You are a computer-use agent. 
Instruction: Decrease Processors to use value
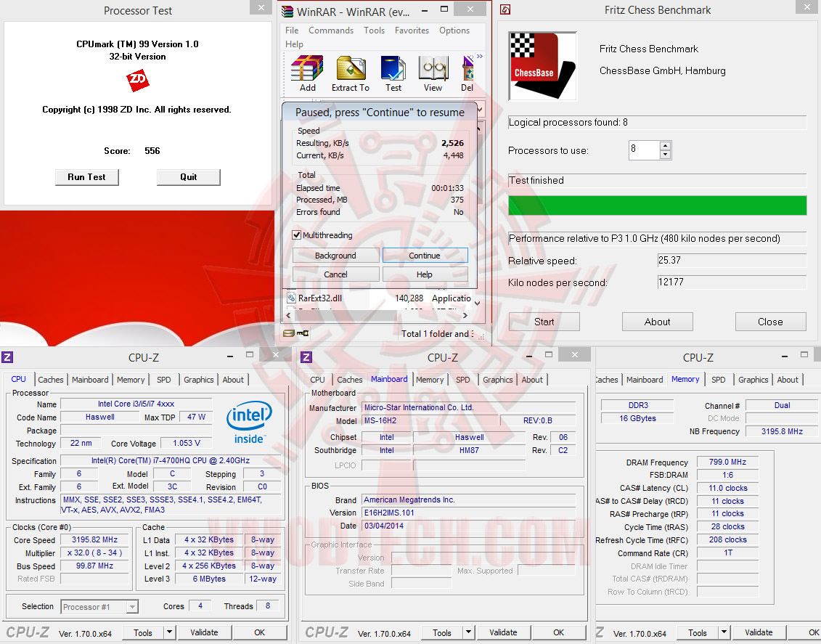tap(665, 155)
